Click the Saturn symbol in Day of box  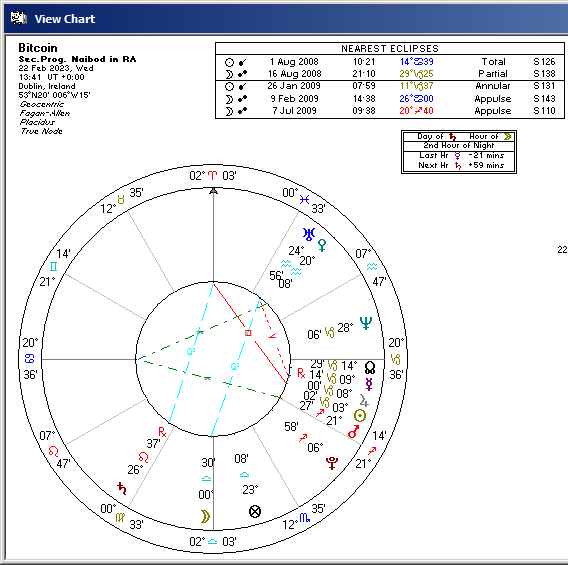click(452, 137)
